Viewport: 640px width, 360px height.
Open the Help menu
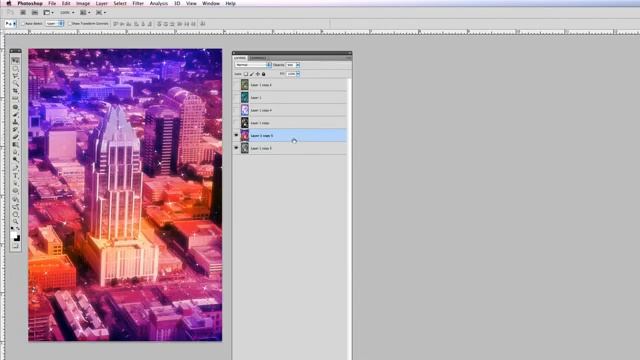pos(230,3)
